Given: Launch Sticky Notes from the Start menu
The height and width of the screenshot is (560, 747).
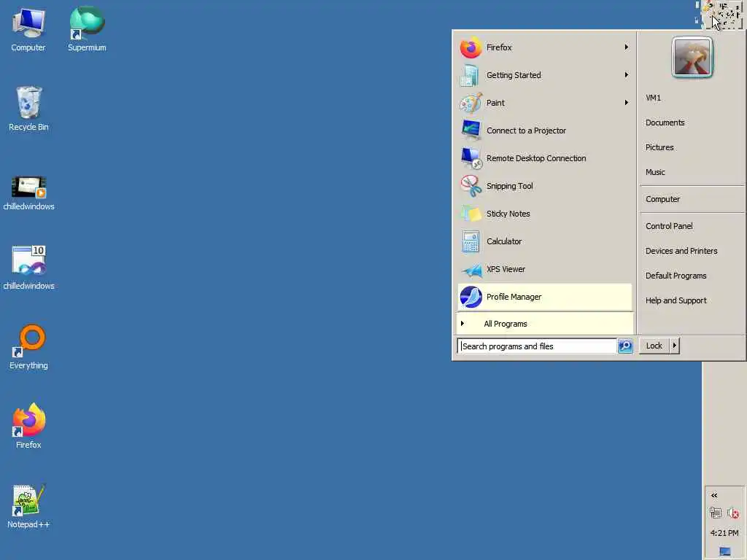Looking at the screenshot, I should point(544,214).
